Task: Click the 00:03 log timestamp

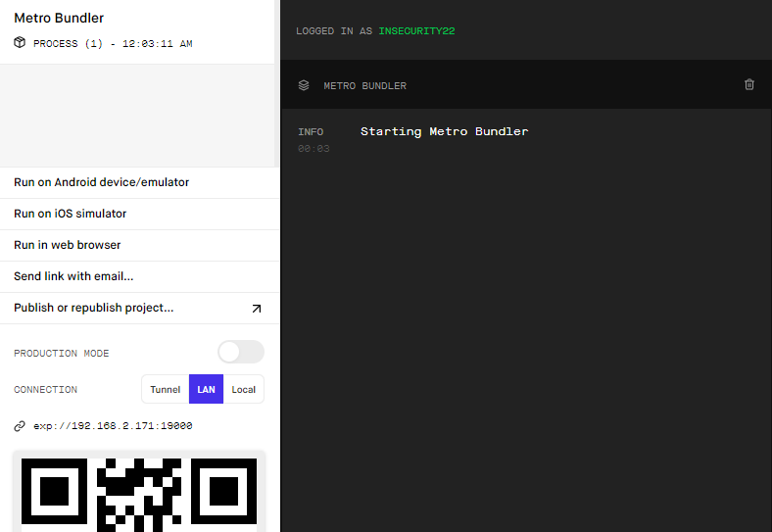Action: (x=314, y=149)
